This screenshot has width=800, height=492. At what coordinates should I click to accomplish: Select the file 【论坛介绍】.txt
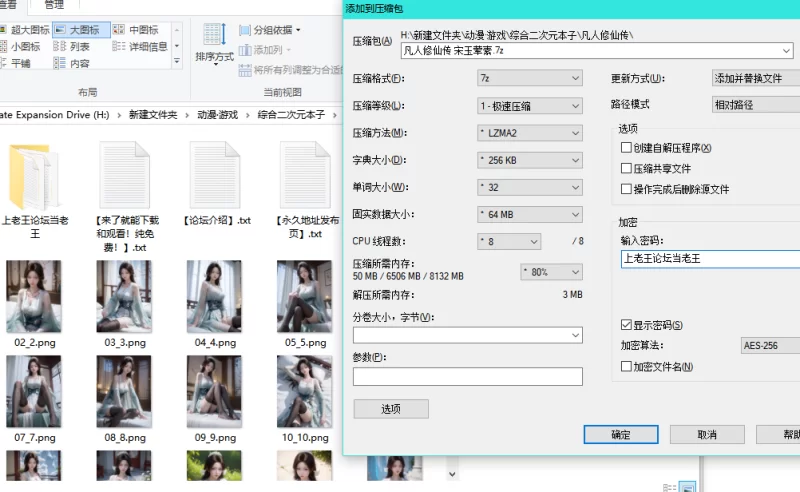[215, 184]
